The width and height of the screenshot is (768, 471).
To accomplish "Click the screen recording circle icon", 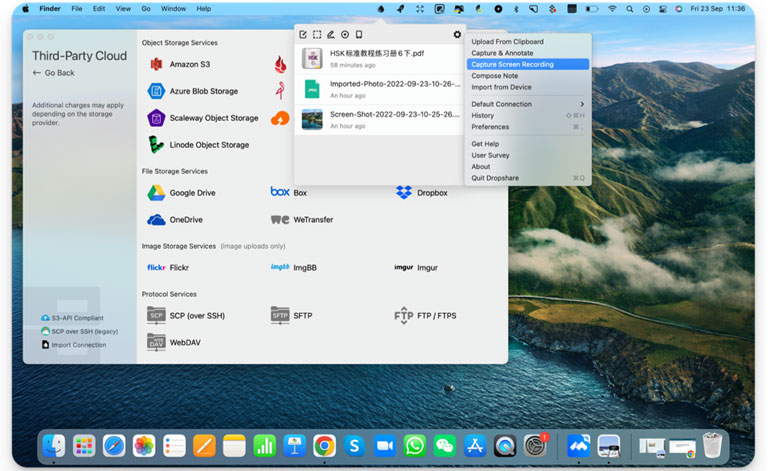I will 345,34.
